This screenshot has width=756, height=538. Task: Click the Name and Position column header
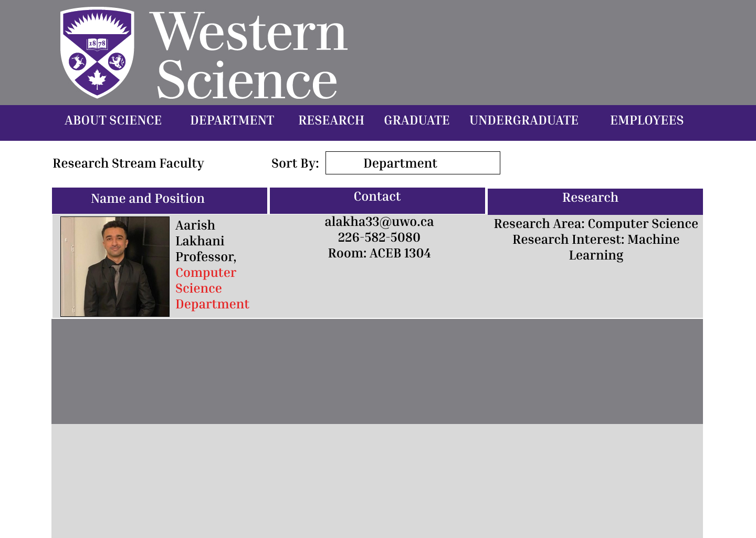[x=160, y=201]
